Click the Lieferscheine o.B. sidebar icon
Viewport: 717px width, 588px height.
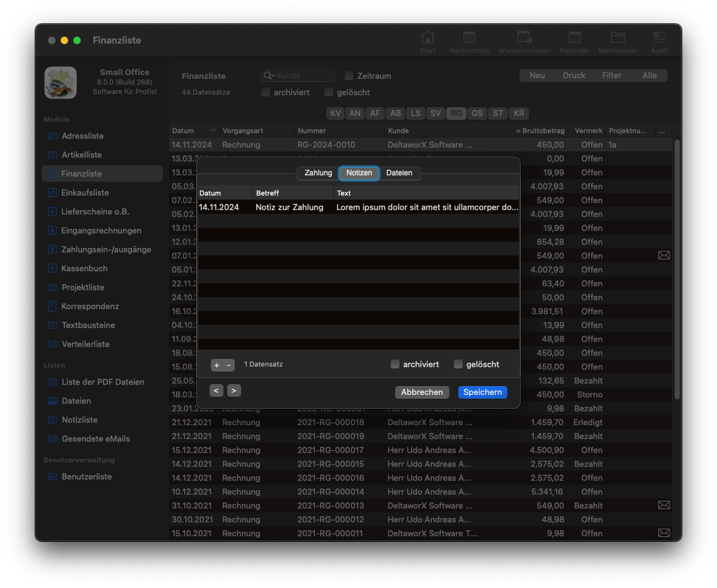[x=52, y=212]
